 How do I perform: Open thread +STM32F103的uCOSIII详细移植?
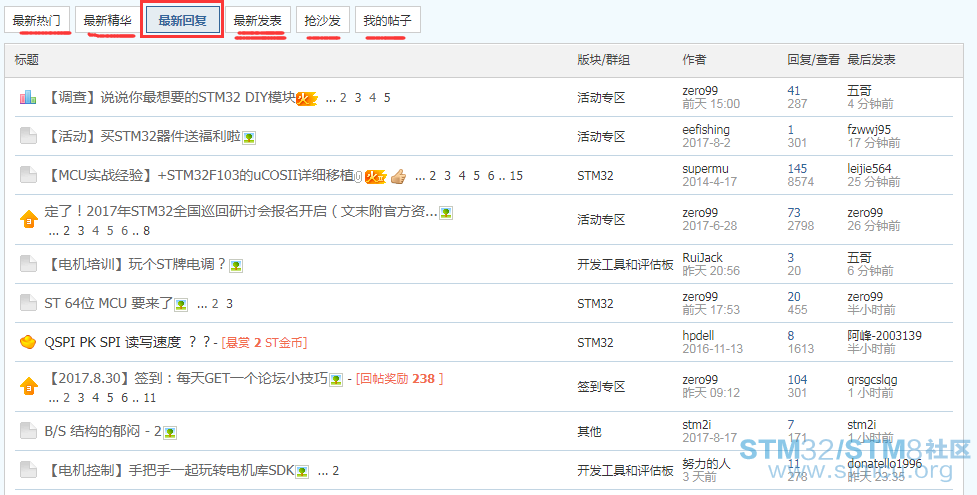[199, 175]
